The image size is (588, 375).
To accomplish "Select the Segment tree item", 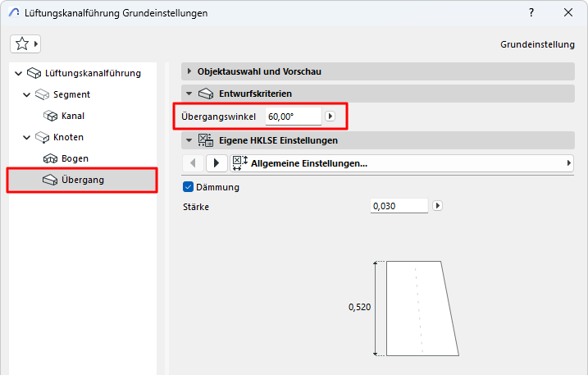I will [71, 94].
